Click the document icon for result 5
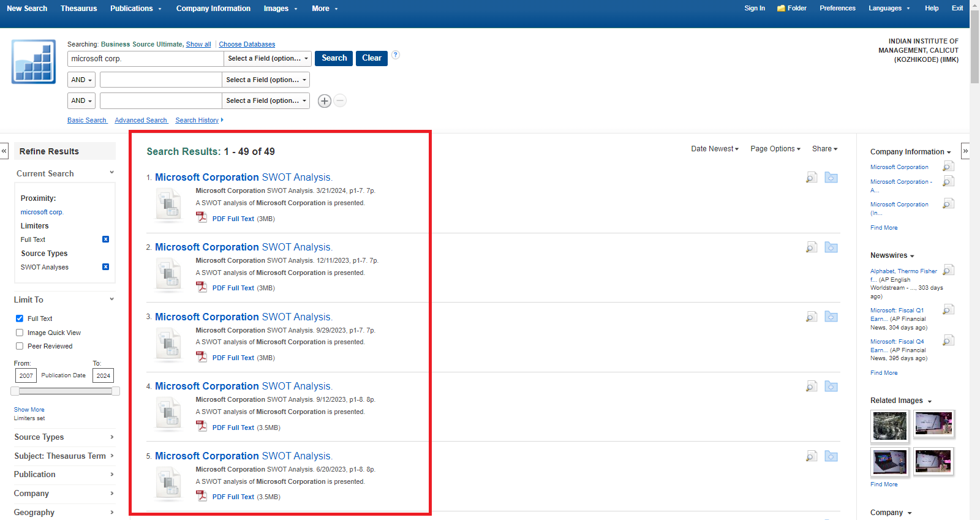 (x=168, y=483)
